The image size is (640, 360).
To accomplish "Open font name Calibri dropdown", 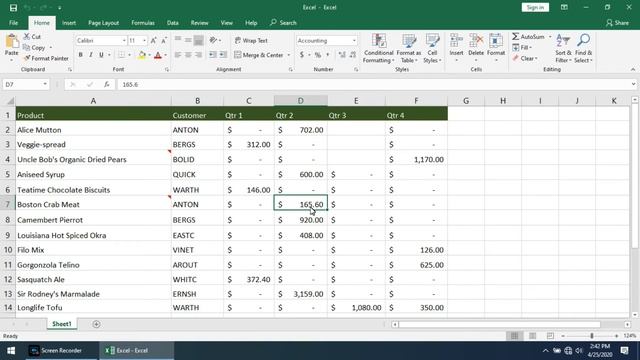I will pyautogui.click(x=124, y=41).
